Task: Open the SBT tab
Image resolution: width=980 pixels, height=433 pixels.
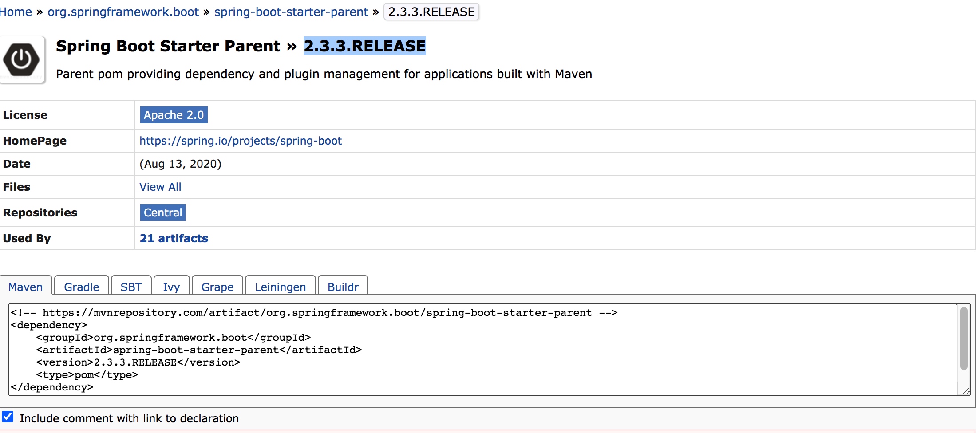Action: (131, 287)
